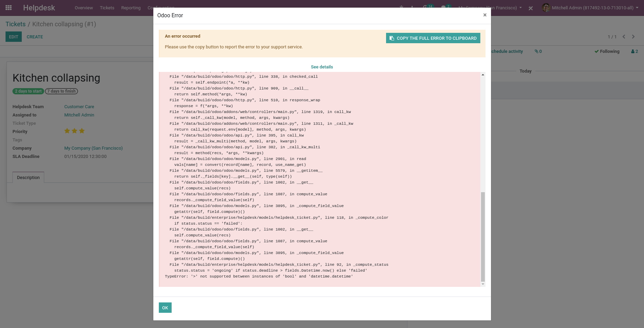Select the Description tab
Screen dimensions: 644x328
[x=28, y=177]
